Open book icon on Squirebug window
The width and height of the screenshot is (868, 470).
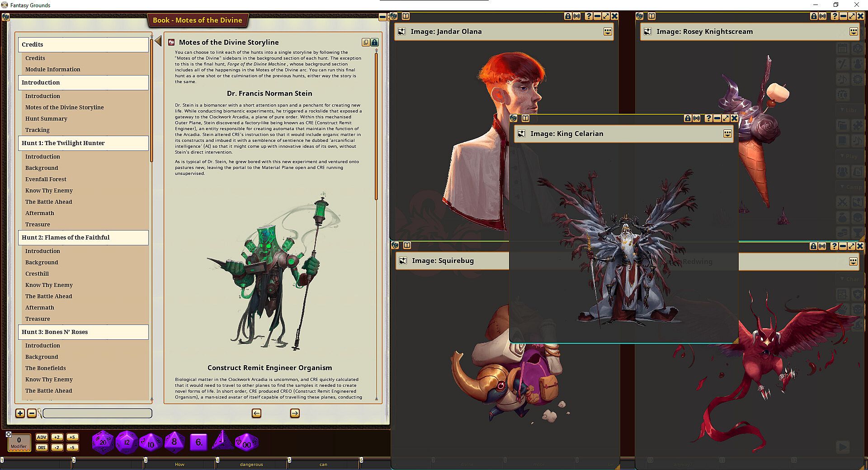[x=407, y=245]
